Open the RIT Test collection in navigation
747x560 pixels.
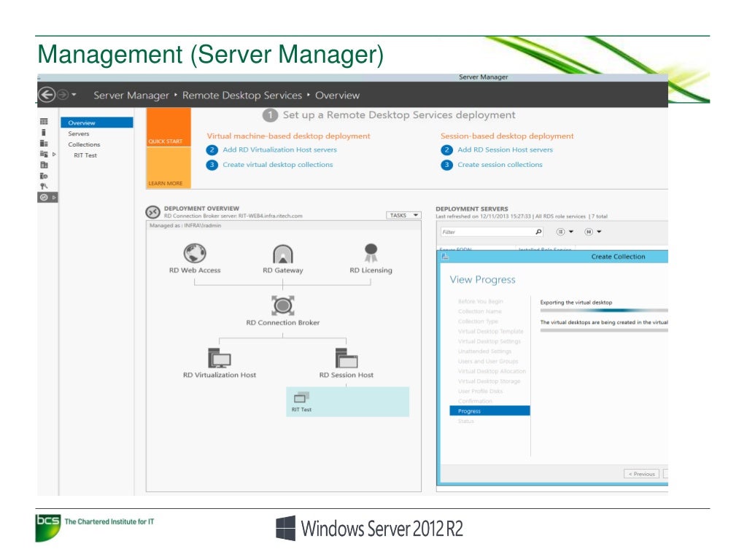coord(85,155)
